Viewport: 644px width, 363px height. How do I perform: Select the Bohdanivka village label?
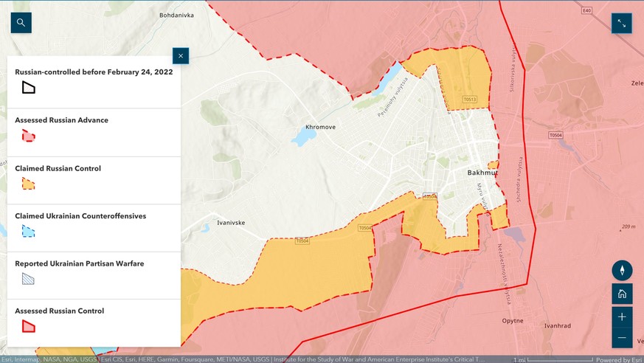[x=176, y=15]
